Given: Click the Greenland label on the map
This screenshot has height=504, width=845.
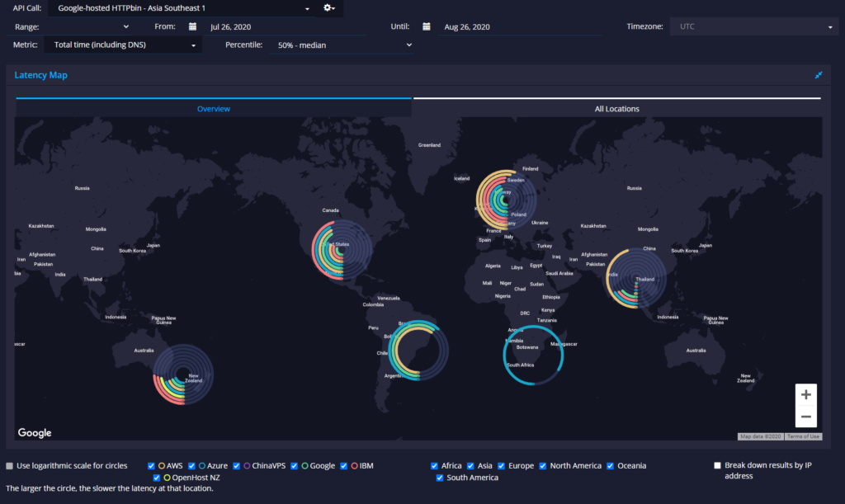Looking at the screenshot, I should click(429, 145).
